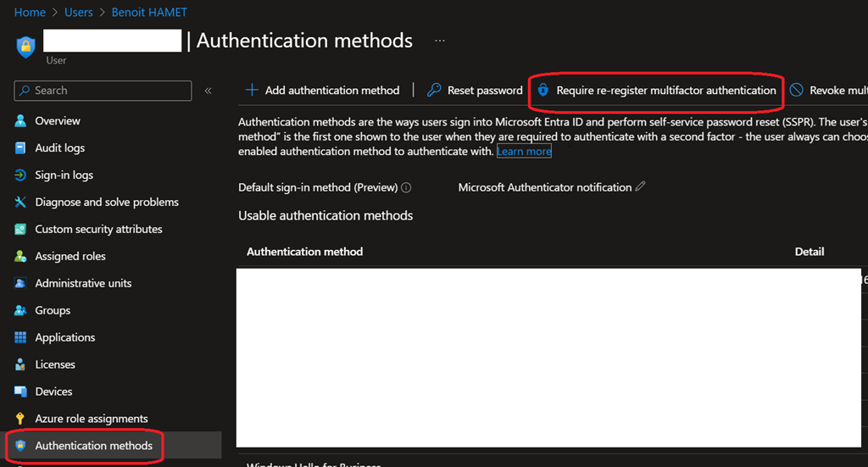Click the Sign-in logs icon

(x=21, y=175)
